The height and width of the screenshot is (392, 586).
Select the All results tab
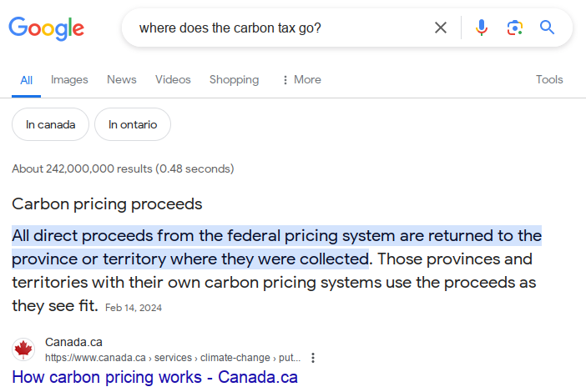tap(27, 80)
